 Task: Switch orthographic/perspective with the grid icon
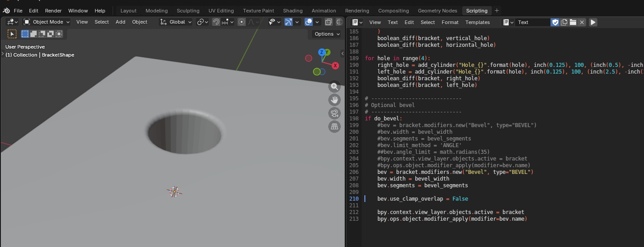(x=335, y=127)
